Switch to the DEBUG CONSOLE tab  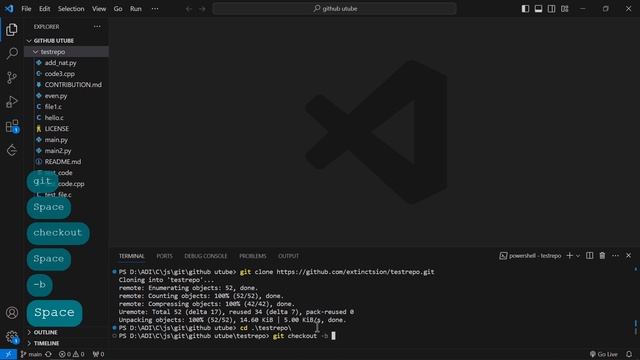(x=206, y=256)
